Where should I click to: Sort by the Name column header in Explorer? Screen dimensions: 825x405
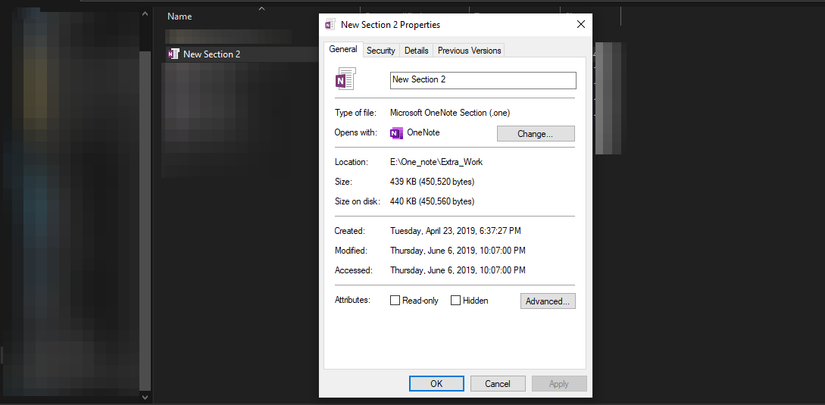[x=179, y=16]
